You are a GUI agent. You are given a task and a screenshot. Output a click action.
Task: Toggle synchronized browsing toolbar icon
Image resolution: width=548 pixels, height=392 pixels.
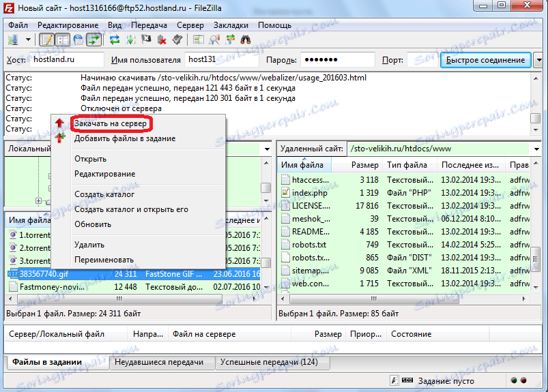[230, 40]
